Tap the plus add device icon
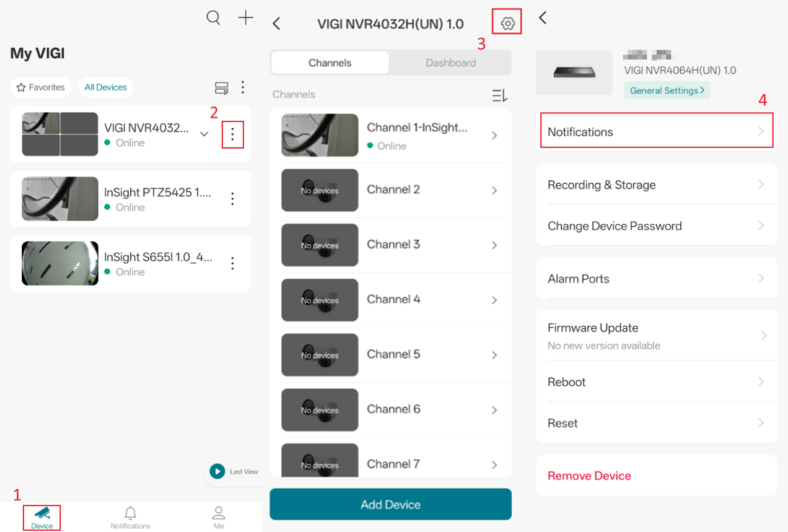 pyautogui.click(x=246, y=17)
